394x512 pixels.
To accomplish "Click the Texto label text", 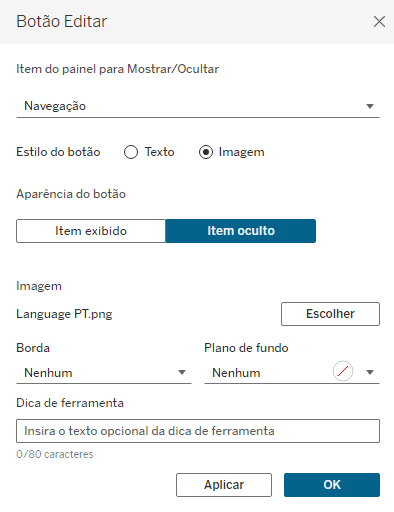I will 159,152.
